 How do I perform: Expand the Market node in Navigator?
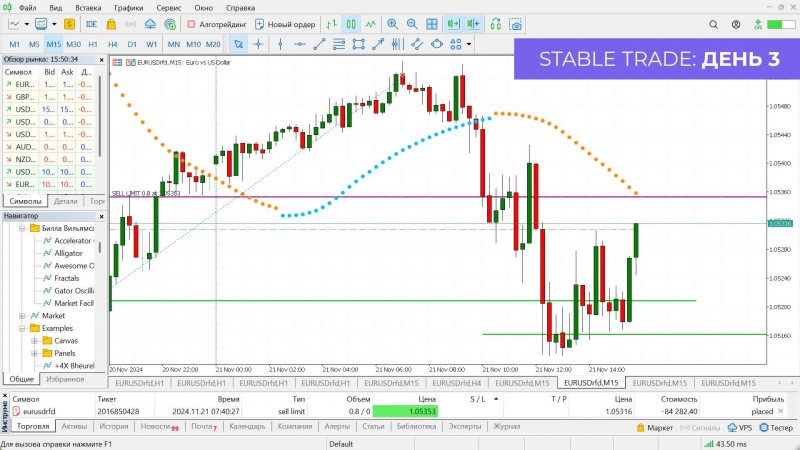tap(22, 316)
